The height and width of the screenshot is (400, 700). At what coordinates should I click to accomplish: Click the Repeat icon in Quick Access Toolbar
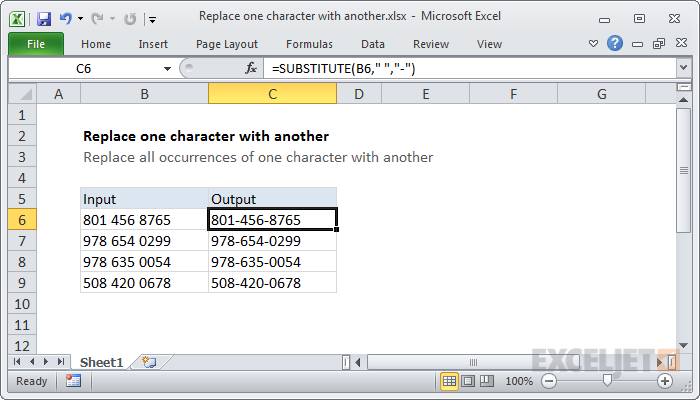coord(130,19)
